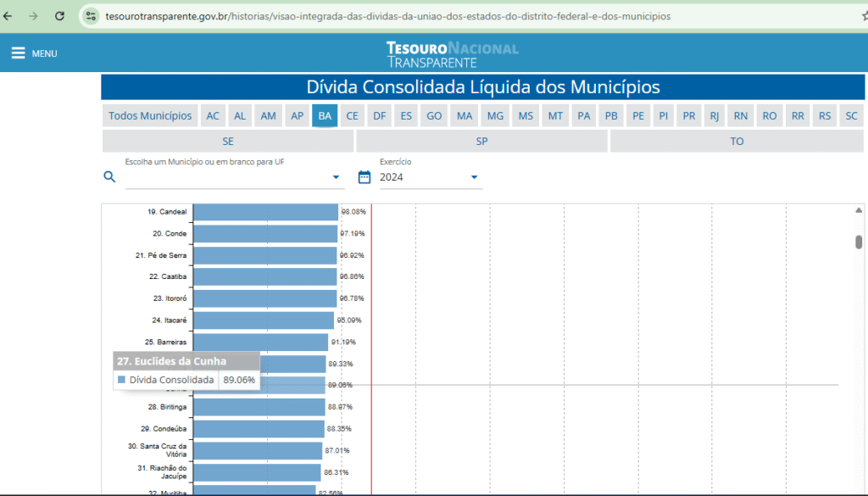868x496 pixels.
Task: Click the Tesouro Nacional Transparente logo
Action: [452, 54]
